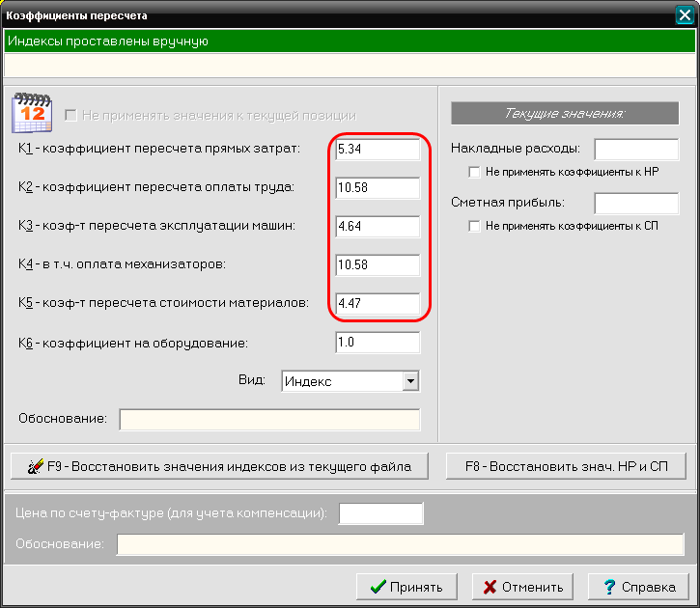The height and width of the screenshot is (608, 700).
Task: Click the Сметная прибыль input field
Action: point(636,203)
